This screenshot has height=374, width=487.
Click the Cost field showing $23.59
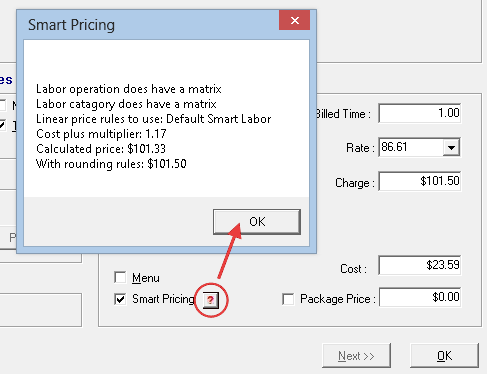(420, 265)
